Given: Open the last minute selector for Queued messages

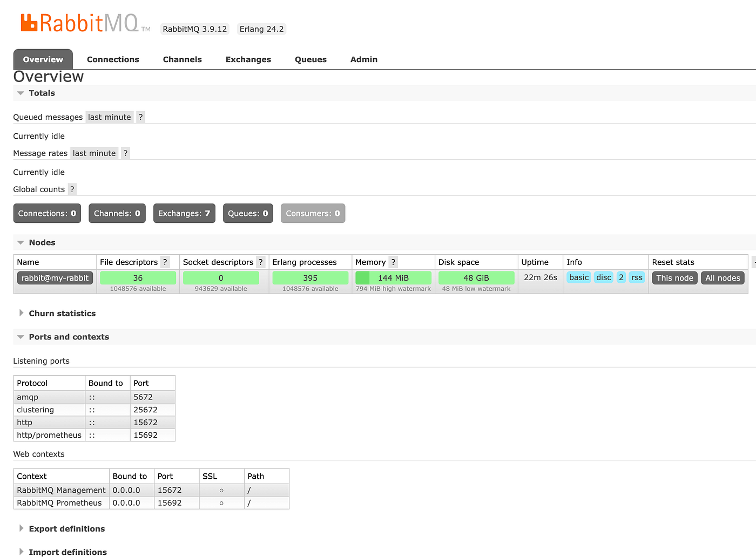Looking at the screenshot, I should tap(109, 117).
